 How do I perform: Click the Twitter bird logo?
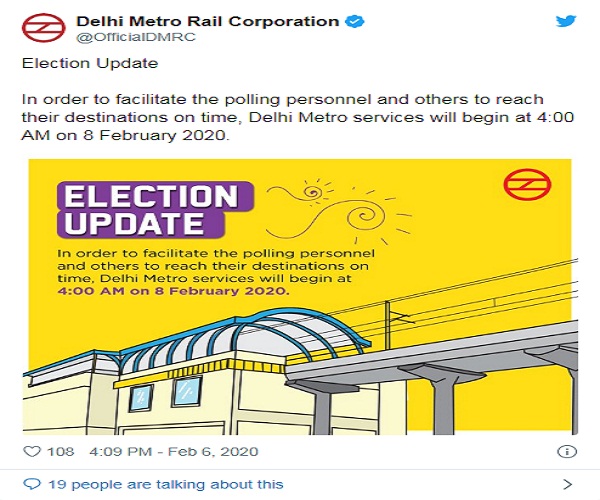[x=567, y=22]
